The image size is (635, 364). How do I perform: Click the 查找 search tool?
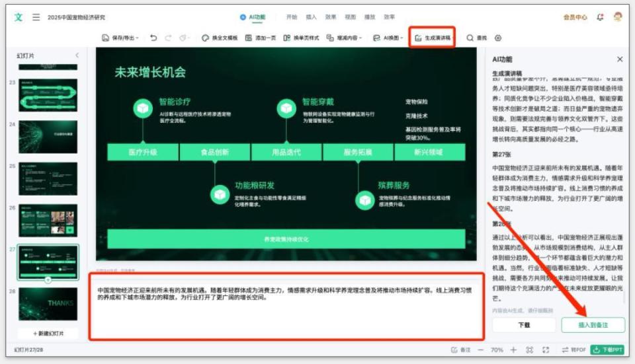[x=477, y=38]
